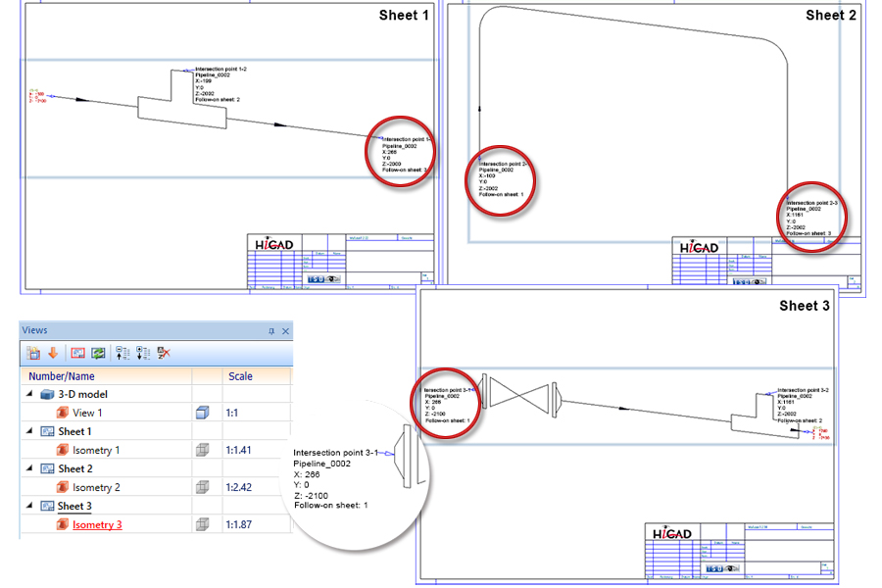Click the A-Z sort icon with red X
The image size is (882, 588).
(x=164, y=354)
